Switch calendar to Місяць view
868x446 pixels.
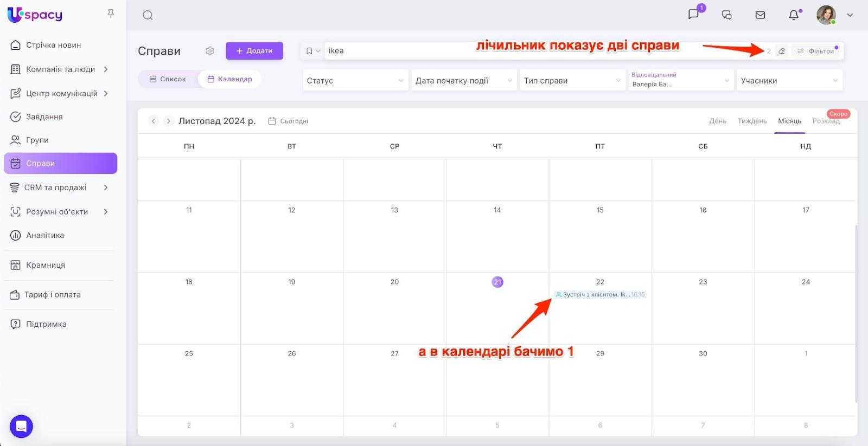click(x=789, y=121)
